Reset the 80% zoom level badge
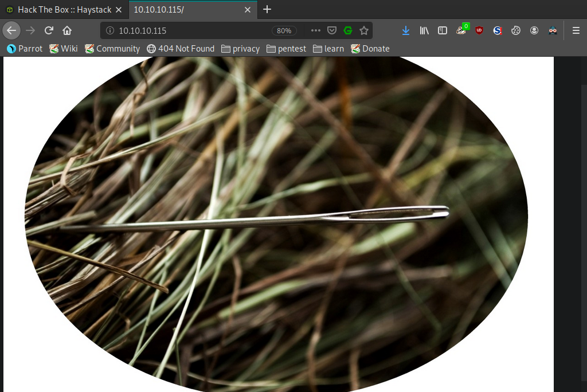The image size is (587, 392). [x=284, y=31]
